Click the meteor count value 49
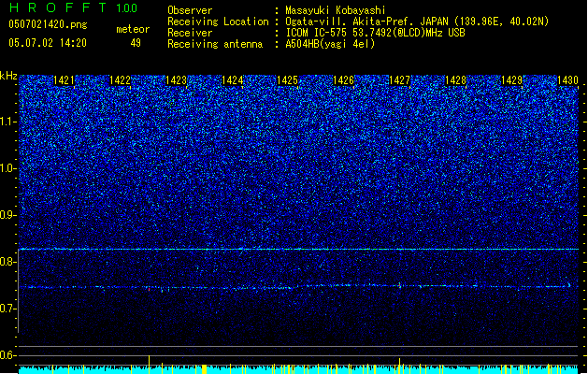 [136, 43]
